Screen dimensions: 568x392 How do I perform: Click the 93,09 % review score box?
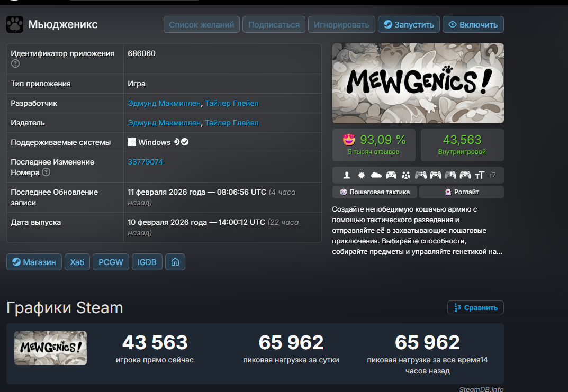tap(374, 145)
